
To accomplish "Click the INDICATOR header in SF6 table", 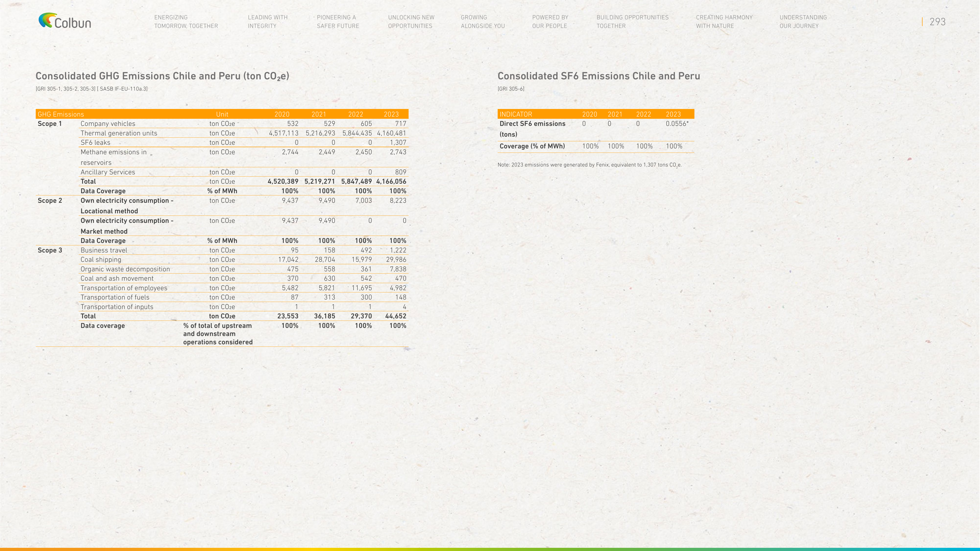I will (515, 114).
